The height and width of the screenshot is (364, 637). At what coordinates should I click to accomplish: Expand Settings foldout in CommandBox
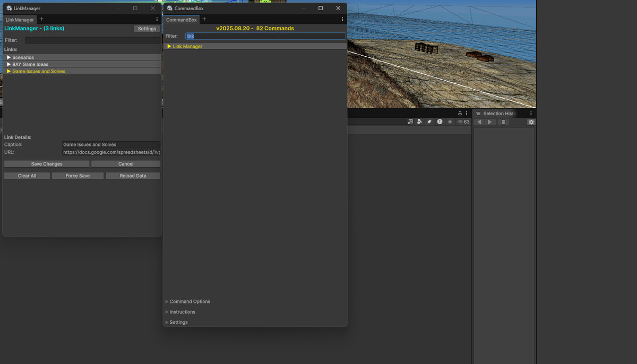tap(178, 322)
